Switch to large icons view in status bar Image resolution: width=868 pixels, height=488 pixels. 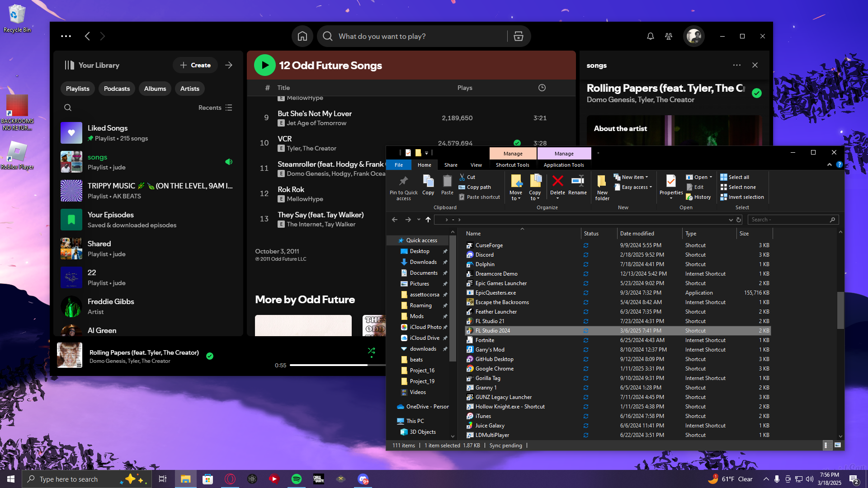(838, 445)
